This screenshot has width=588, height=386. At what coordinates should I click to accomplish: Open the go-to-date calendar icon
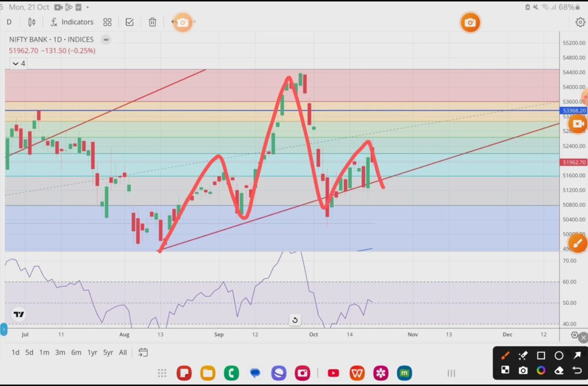pyautogui.click(x=143, y=352)
